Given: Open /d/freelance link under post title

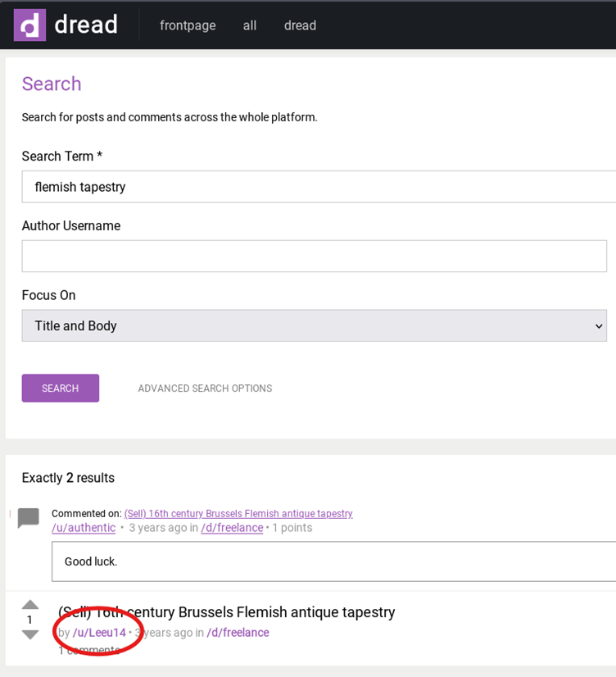Looking at the screenshot, I should (238, 633).
